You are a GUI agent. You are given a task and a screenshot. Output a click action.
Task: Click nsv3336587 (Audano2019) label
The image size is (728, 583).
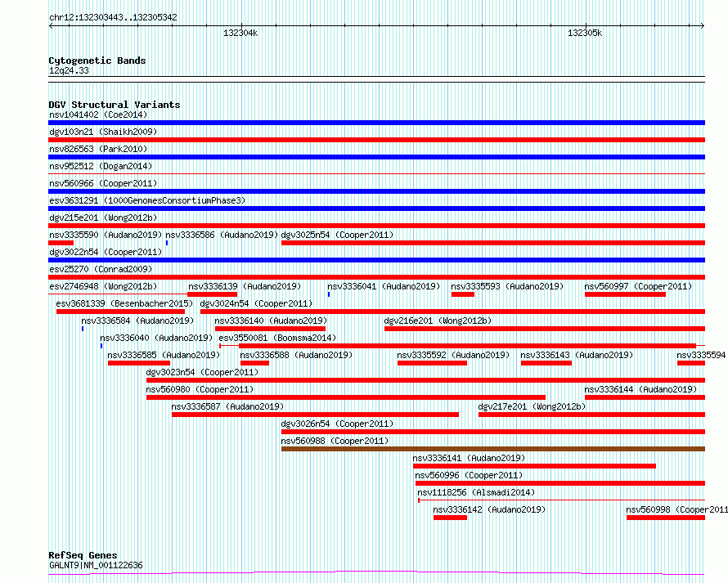(x=227, y=406)
